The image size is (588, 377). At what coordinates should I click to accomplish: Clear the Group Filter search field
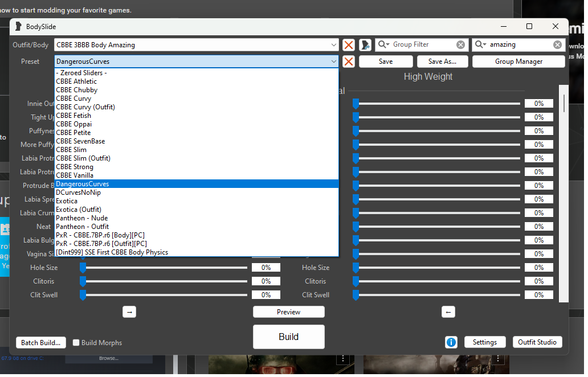460,45
